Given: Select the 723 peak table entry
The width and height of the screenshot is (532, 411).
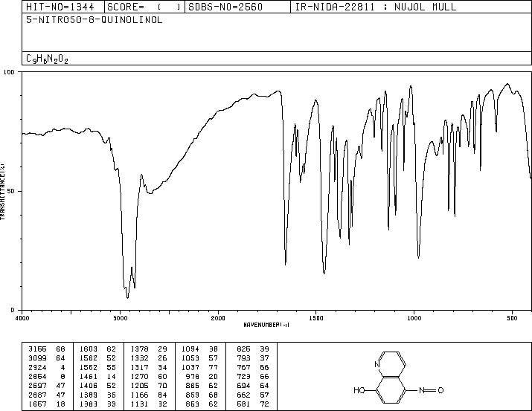Looking at the screenshot, I should [253, 376].
